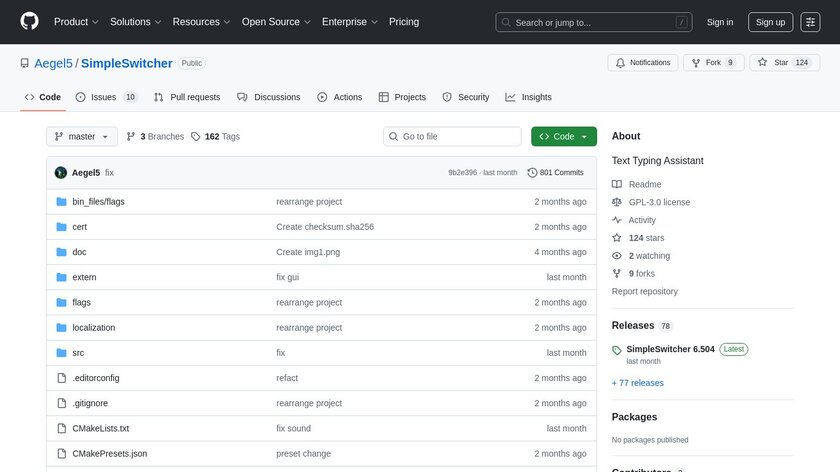Open the Notifications bell button
This screenshot has width=840, height=472.
click(642, 63)
